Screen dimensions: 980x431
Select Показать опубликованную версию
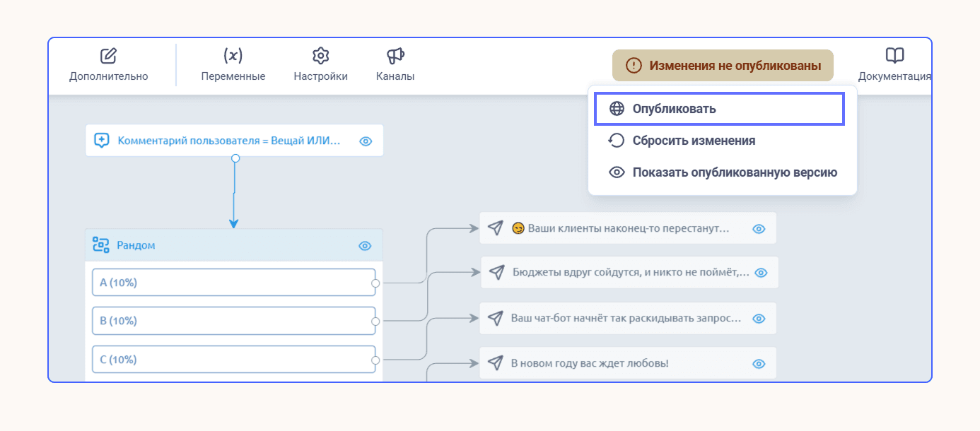click(722, 172)
